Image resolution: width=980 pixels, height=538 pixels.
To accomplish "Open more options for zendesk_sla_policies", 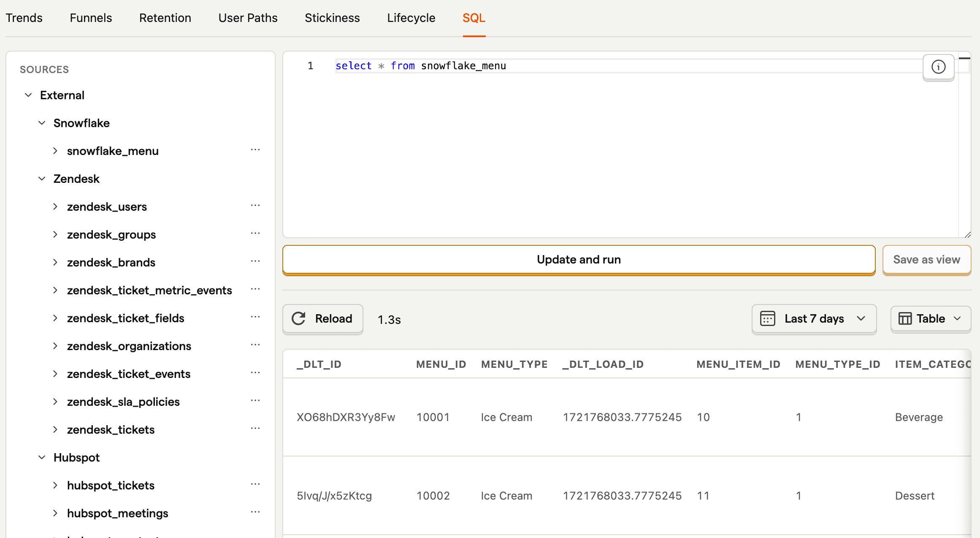I will coord(255,401).
